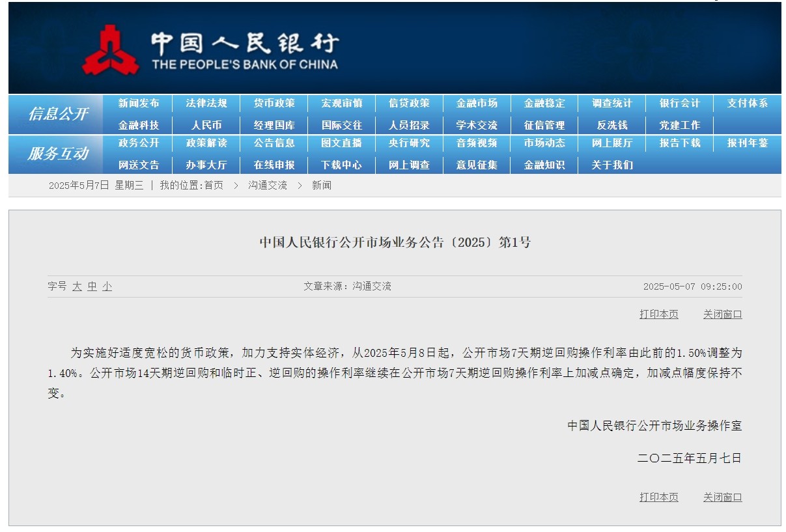Screen dimensions: 786x532
Task: Open 政务公开 under 服务互动
Action: (x=139, y=143)
